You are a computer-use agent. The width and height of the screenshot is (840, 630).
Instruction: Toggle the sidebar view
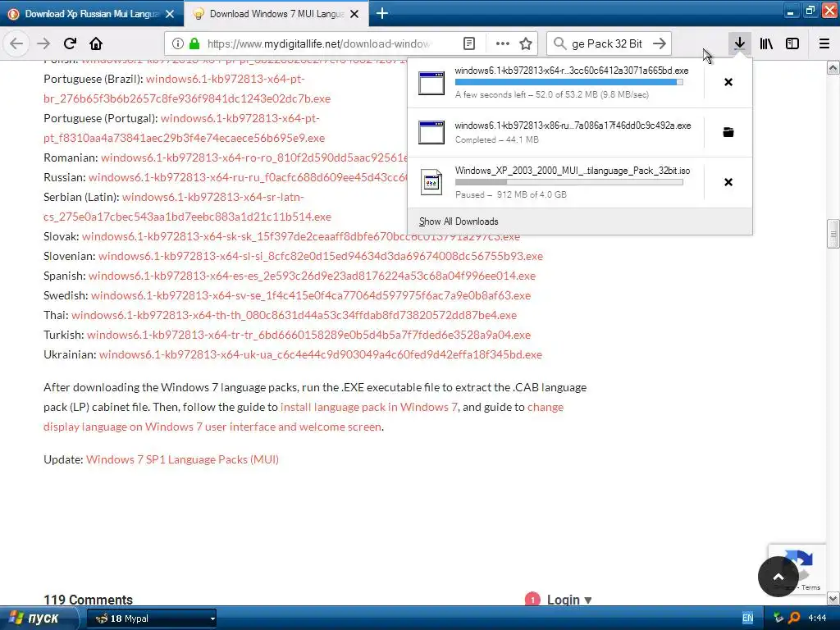tap(792, 43)
